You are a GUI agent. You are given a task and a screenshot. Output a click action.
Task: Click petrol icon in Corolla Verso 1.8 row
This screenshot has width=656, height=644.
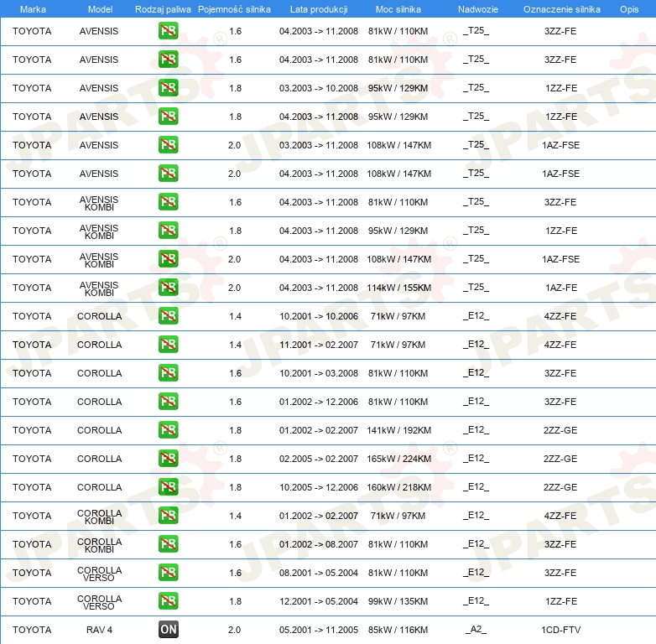pyautogui.click(x=168, y=601)
